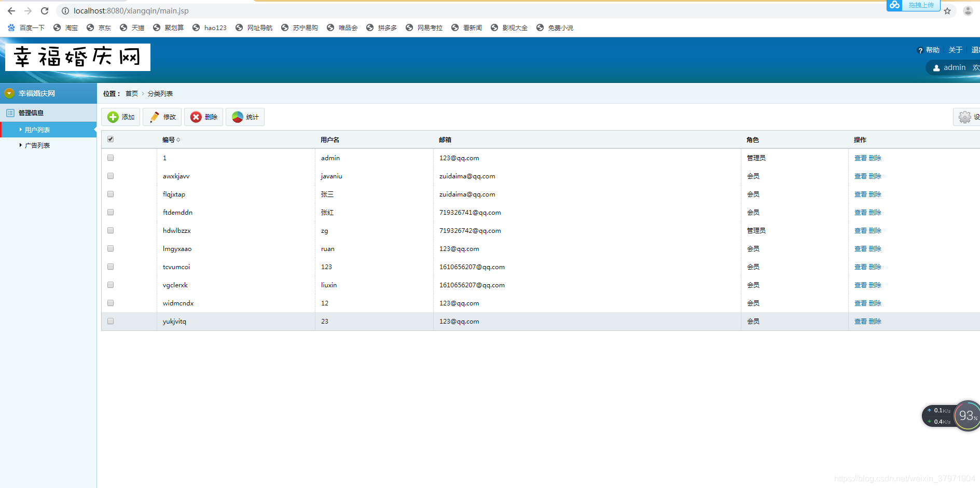The height and width of the screenshot is (488, 980).
Task: Click the browser forward arrow
Action: pos(28,11)
